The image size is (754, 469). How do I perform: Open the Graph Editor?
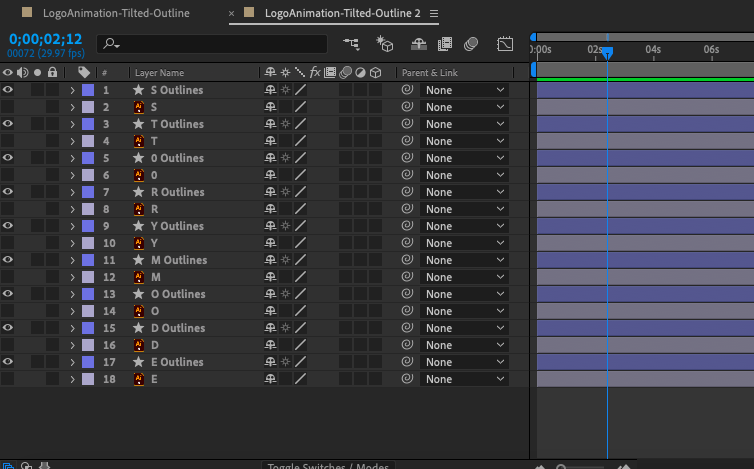tap(505, 44)
